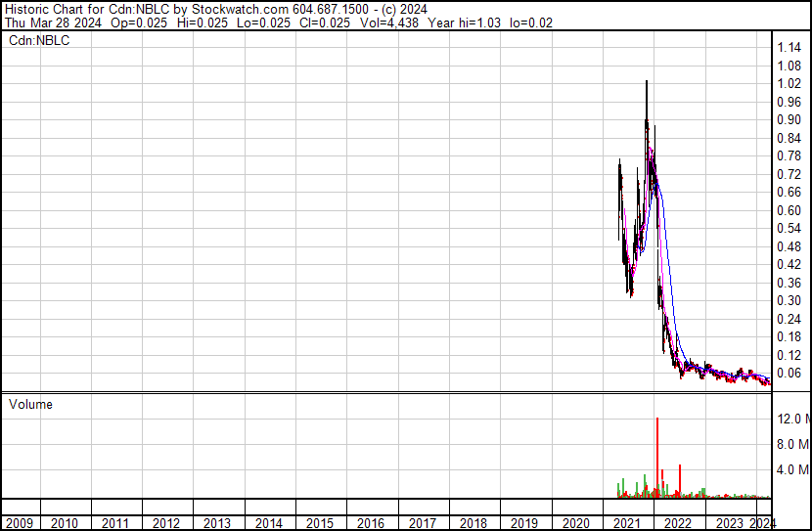Click the 1.14 price axis label
The width and height of the screenshot is (812, 531).
point(789,48)
